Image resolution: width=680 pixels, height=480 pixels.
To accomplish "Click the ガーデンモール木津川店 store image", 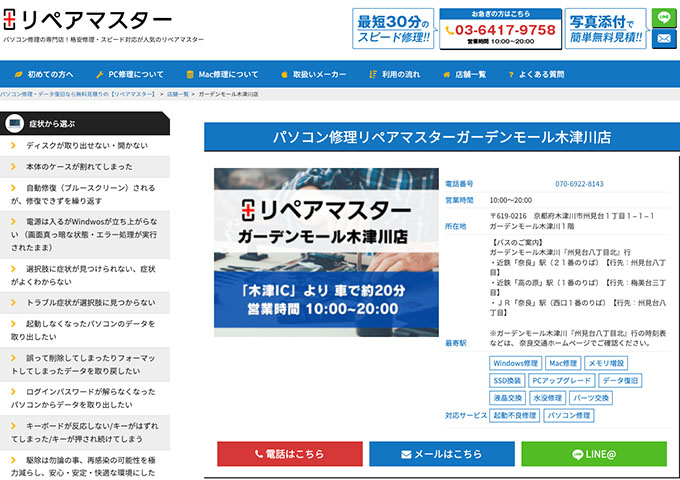I will pyautogui.click(x=326, y=252).
